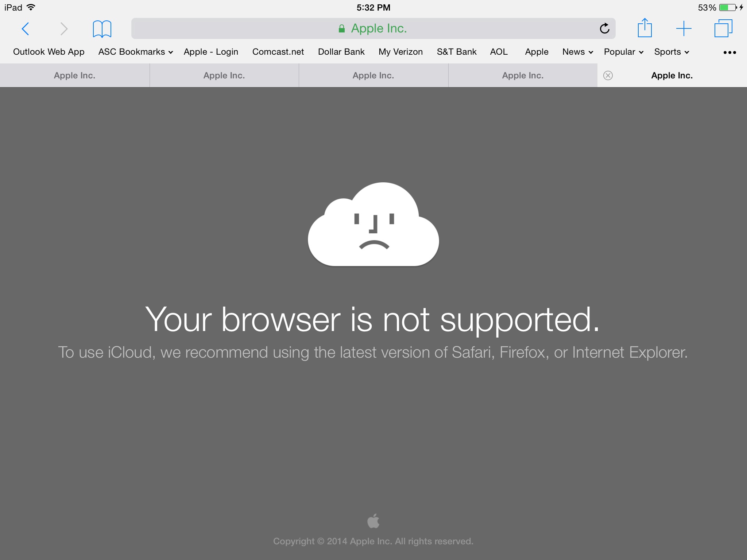Show all tabs overview icon
This screenshot has width=747, height=560.
[x=723, y=28]
